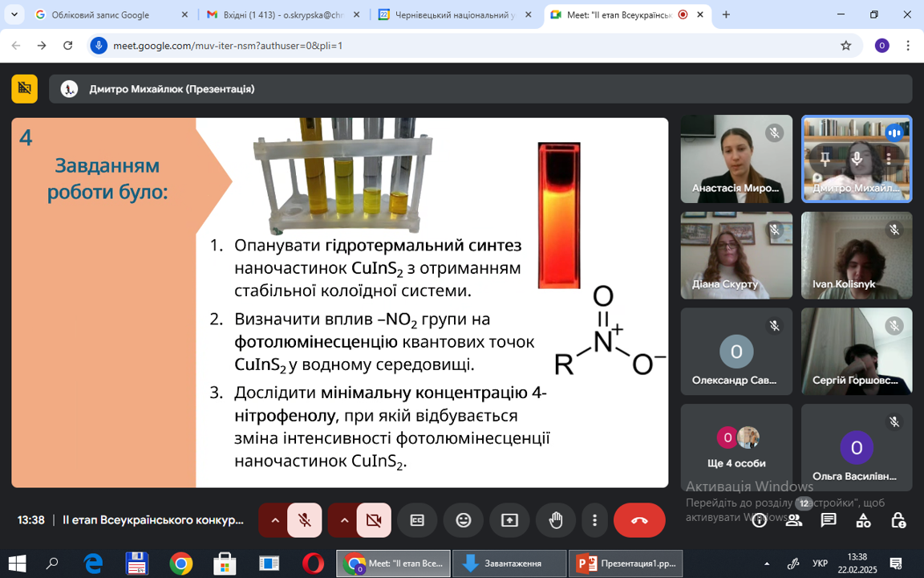The image size is (924, 578).
Task: Click the Ще 4 особи tile
Action: point(736,446)
